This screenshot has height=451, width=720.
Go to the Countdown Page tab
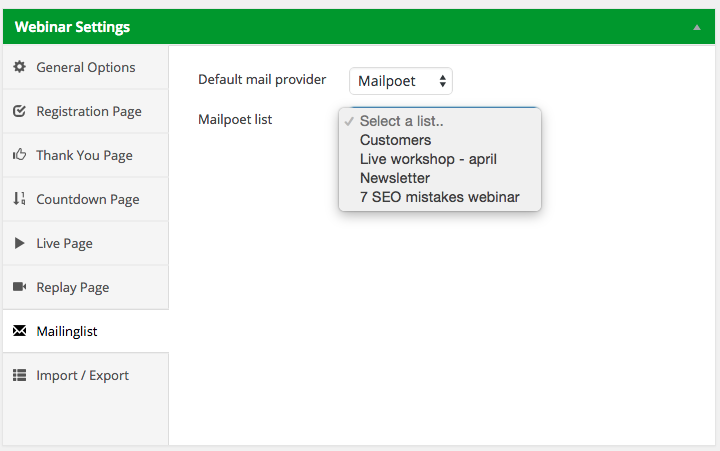coord(87,199)
